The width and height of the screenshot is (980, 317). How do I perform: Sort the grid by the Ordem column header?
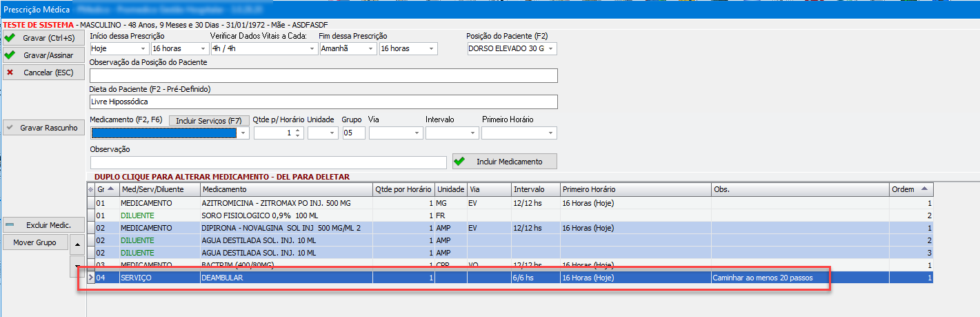coord(910,189)
